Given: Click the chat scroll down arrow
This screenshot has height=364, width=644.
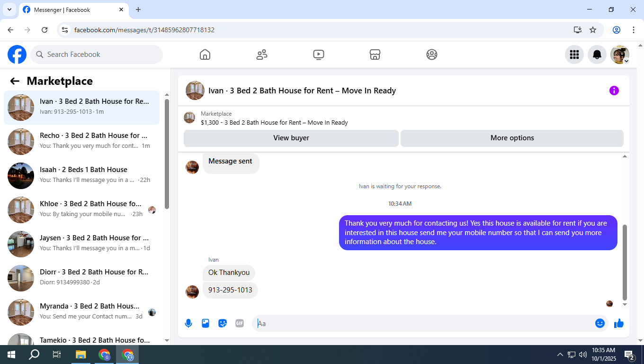Looking at the screenshot, I should click(625, 305).
